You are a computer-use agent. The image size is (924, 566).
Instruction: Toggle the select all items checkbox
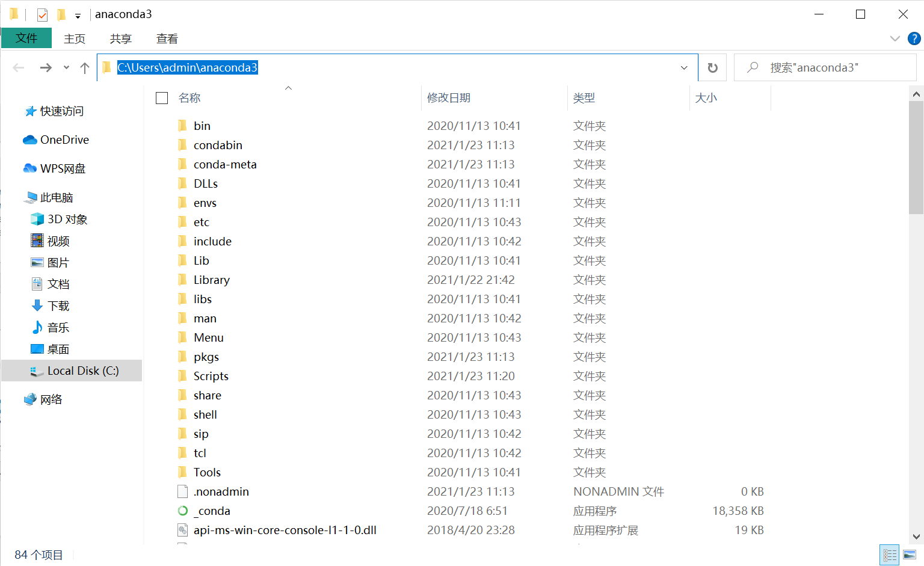point(162,98)
